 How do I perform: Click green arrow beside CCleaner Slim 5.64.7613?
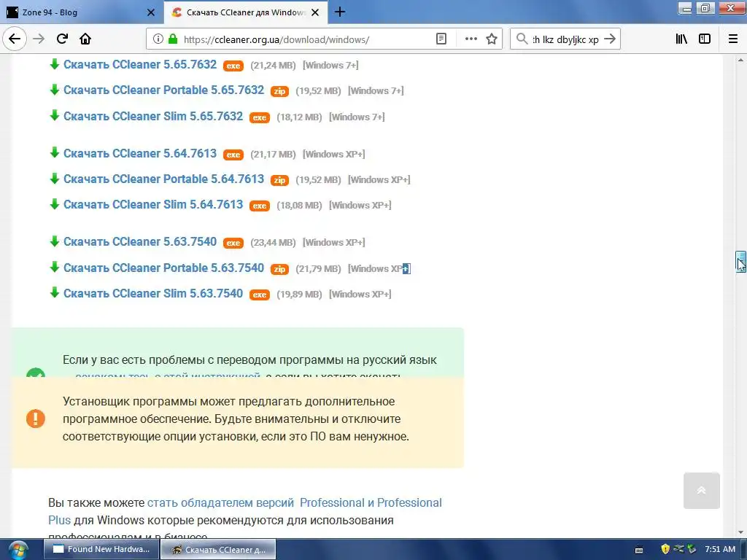(54, 204)
